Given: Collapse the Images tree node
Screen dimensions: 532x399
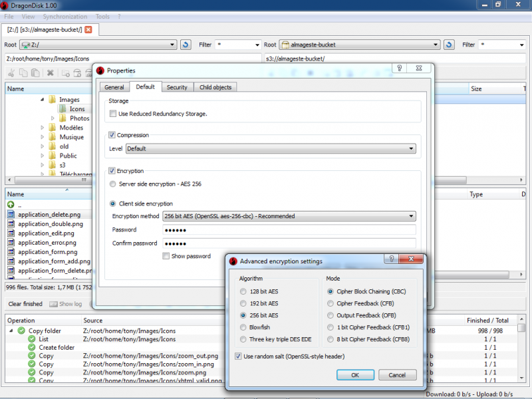Looking at the screenshot, I should pyautogui.click(x=42, y=99).
